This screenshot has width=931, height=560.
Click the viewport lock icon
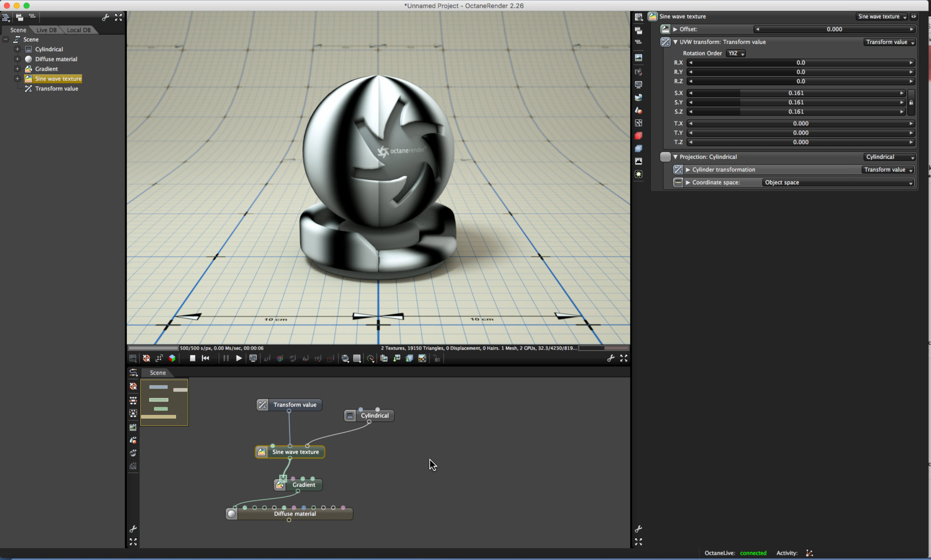[x=437, y=358]
